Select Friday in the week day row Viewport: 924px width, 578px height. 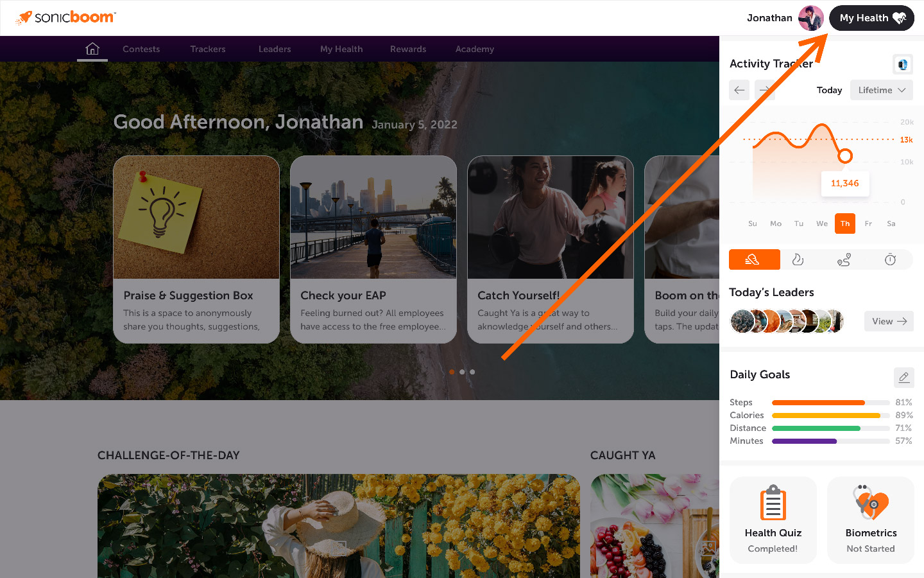(x=868, y=223)
